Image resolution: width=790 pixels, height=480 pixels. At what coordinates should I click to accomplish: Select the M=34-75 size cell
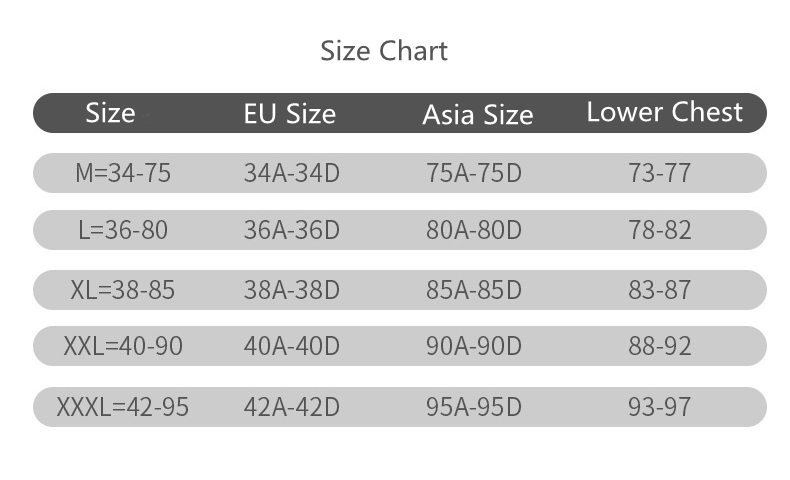click(x=123, y=173)
